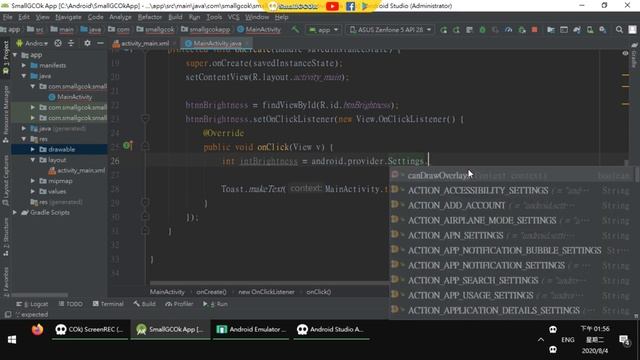Screen dimensions: 640x360
Task: Open the Navigate menu
Action: (x=68, y=17)
